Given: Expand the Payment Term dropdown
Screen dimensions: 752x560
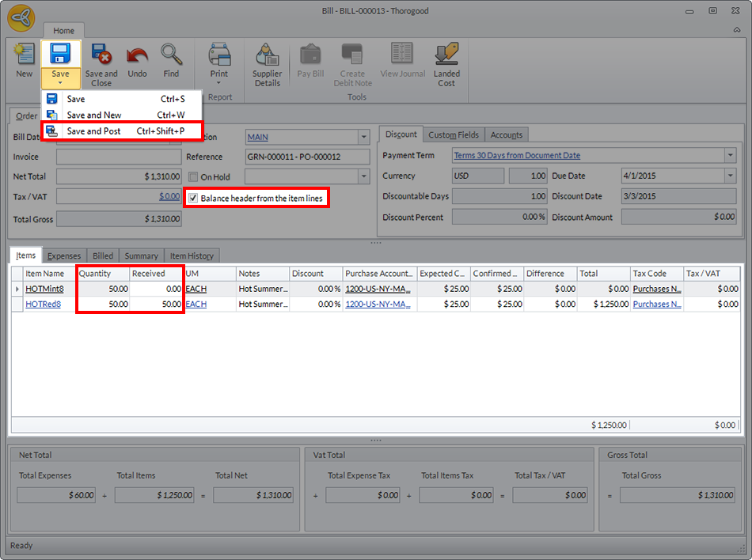Looking at the screenshot, I should point(730,156).
